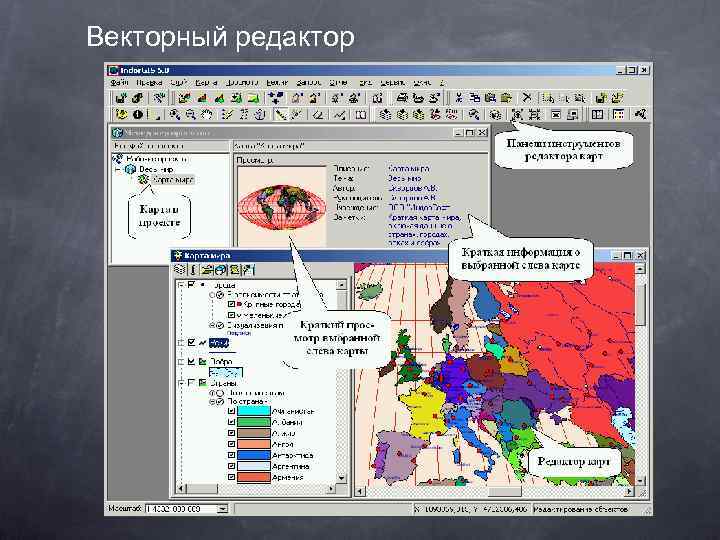Select the Zoom Out magnifier tool
The image size is (720, 540).
191,114
